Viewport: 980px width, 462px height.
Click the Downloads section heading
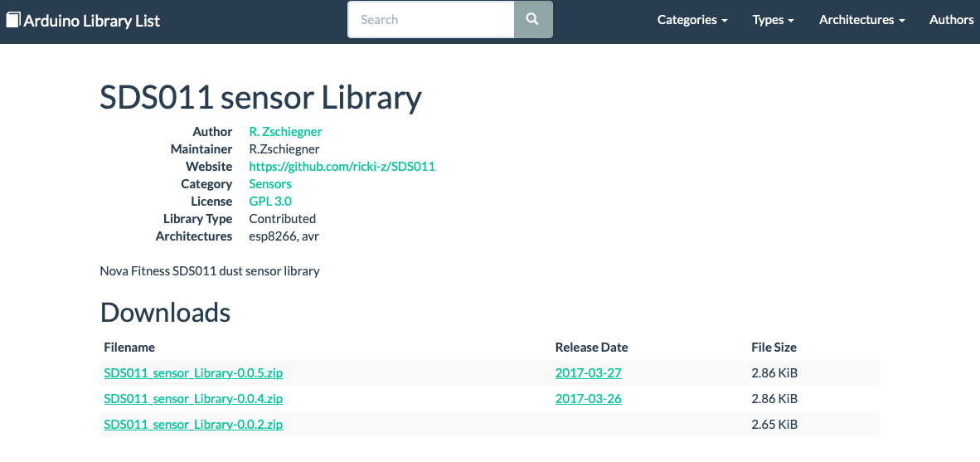coord(165,313)
